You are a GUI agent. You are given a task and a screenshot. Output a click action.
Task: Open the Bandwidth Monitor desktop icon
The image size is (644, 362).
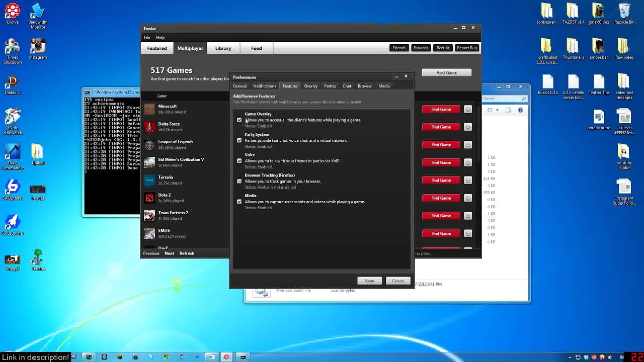click(x=38, y=15)
